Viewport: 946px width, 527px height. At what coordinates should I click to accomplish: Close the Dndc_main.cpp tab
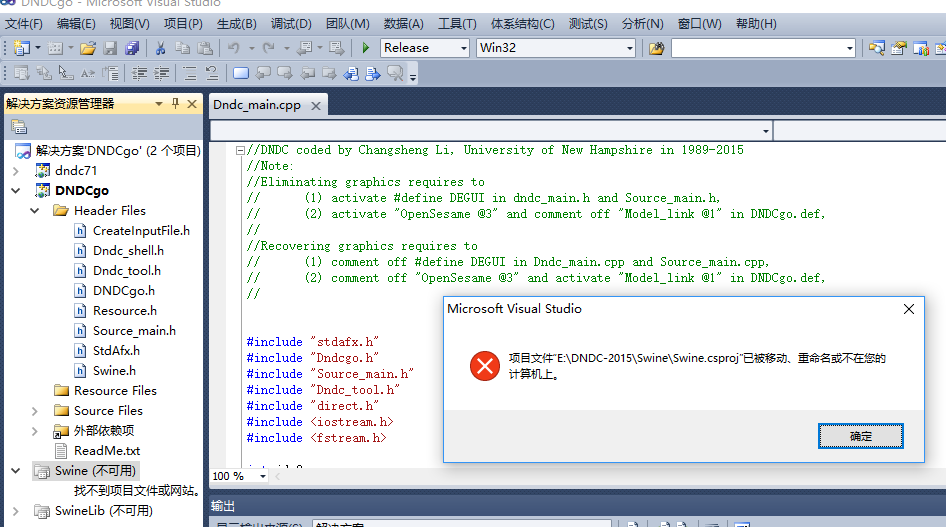316,106
